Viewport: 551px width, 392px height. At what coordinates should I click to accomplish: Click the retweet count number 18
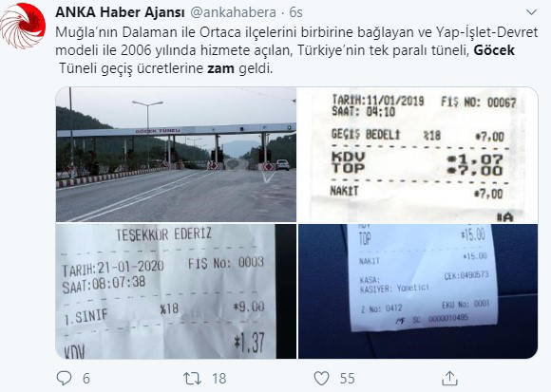(218, 379)
